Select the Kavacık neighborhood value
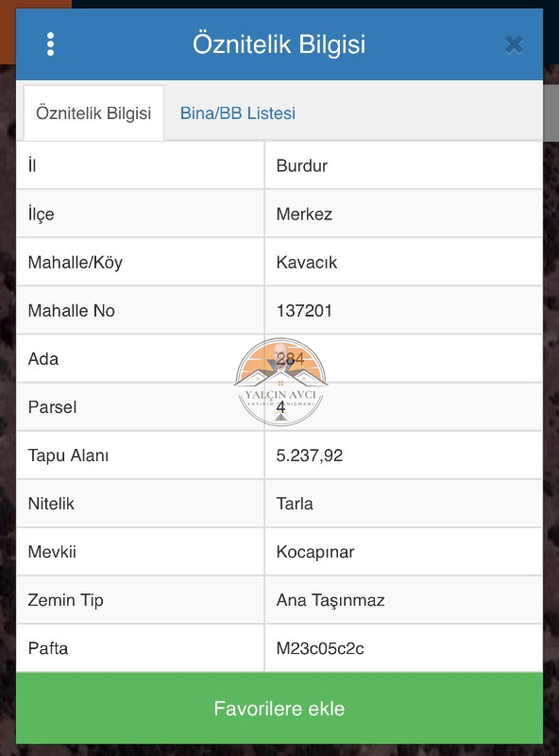 coord(307,263)
